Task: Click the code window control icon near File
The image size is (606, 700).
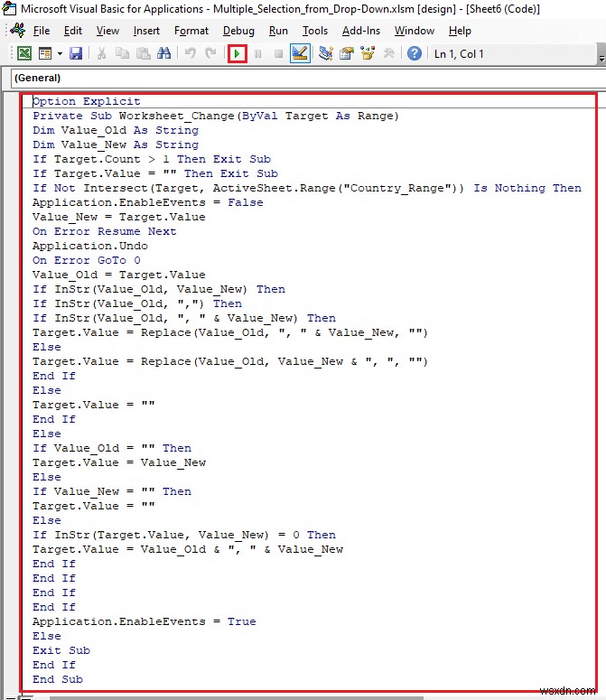Action: pos(18,31)
